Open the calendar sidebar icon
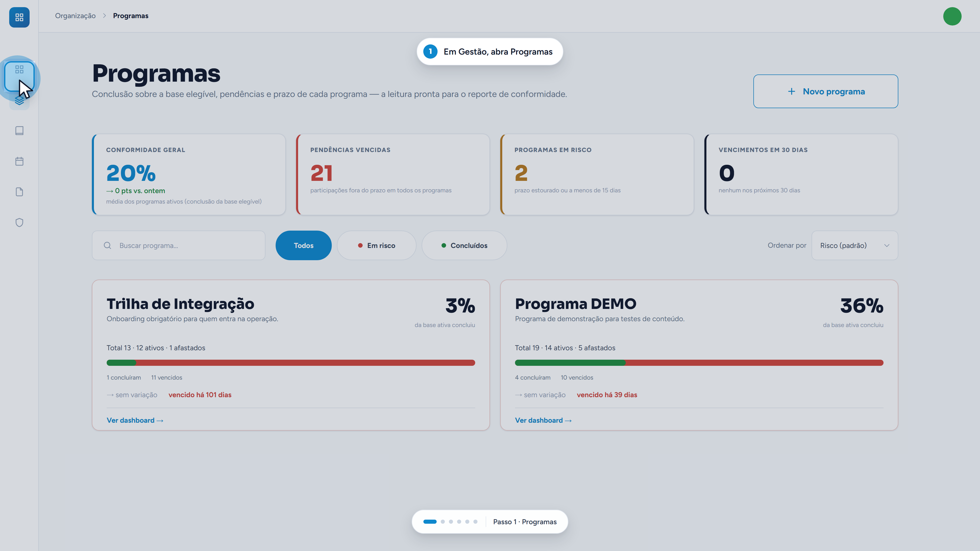Image resolution: width=980 pixels, height=551 pixels. pyautogui.click(x=19, y=161)
